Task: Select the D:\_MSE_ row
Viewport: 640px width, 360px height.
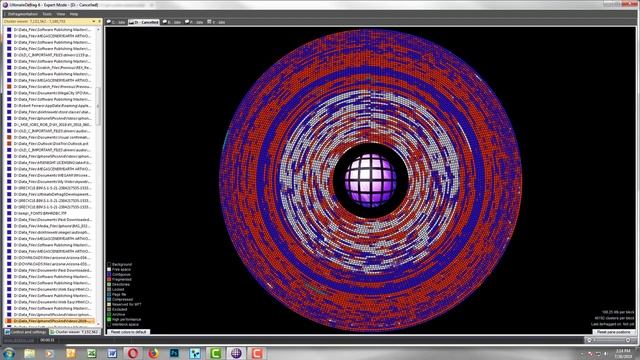Action: [49, 124]
